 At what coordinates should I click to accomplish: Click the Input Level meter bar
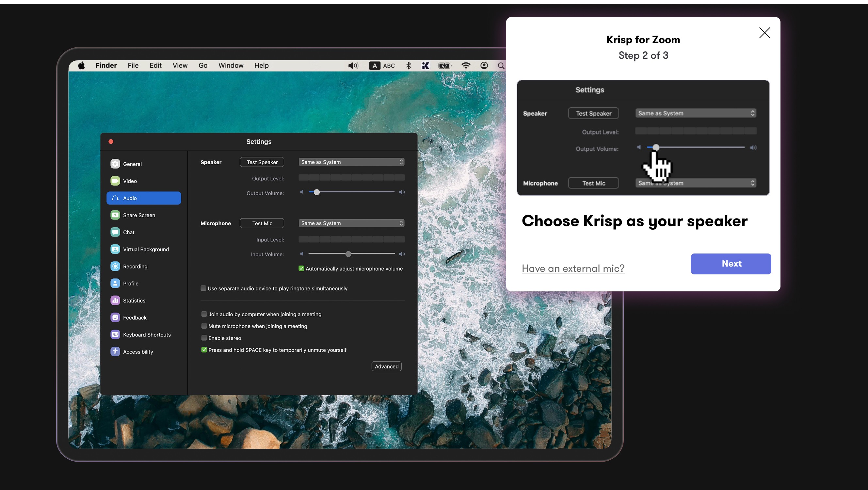(351, 239)
